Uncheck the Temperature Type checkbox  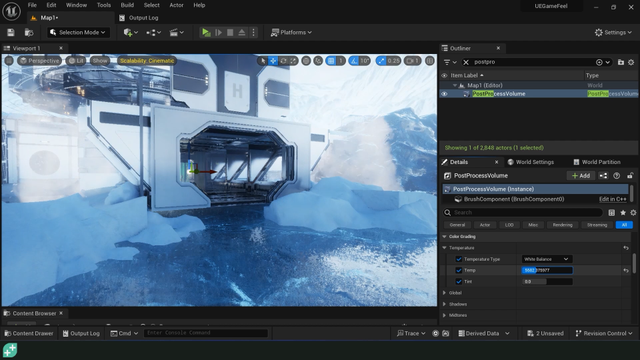pyautogui.click(x=459, y=259)
